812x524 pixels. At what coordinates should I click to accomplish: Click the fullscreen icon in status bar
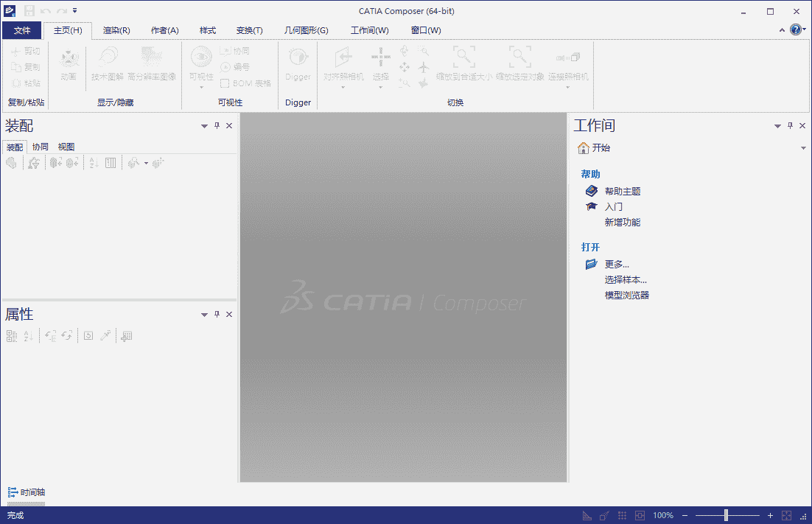click(x=786, y=515)
